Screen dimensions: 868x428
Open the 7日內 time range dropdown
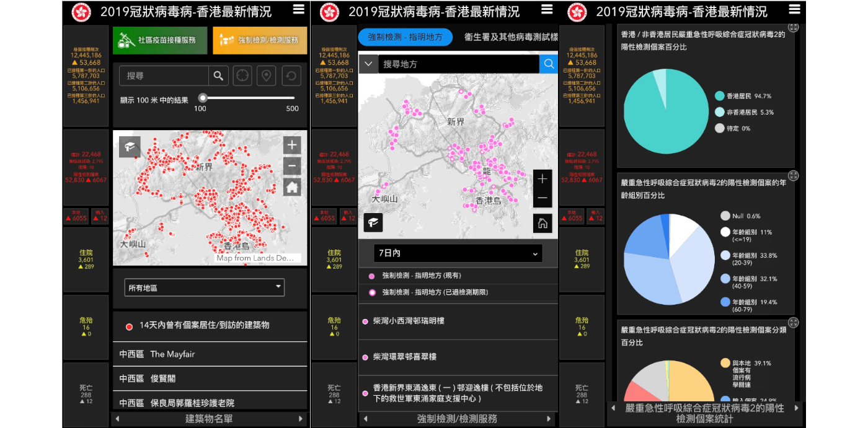458,253
